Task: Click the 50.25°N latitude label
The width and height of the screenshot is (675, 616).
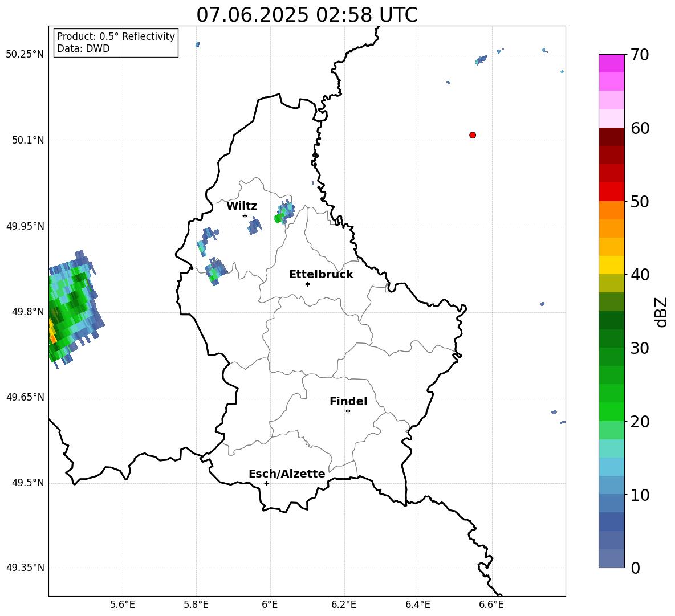Action: 25,55
